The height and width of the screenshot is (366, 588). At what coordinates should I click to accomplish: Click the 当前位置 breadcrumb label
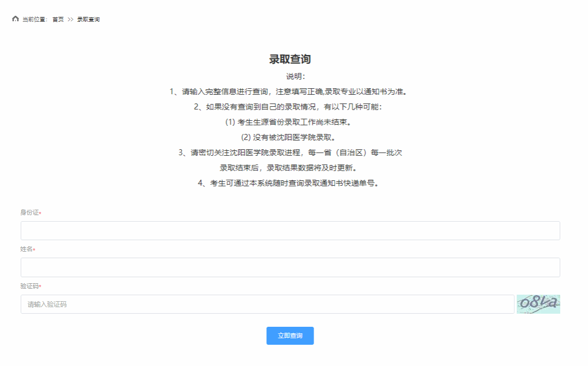(x=35, y=20)
